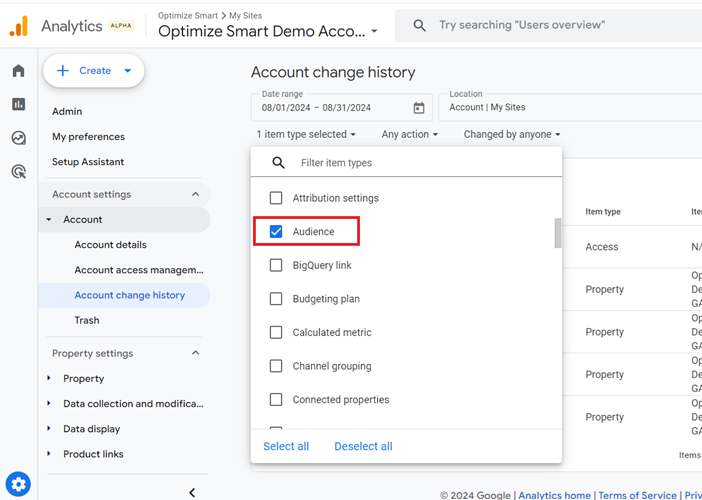702x500 pixels.
Task: Click the Optimize Smart breadcrumb
Action: (x=188, y=16)
